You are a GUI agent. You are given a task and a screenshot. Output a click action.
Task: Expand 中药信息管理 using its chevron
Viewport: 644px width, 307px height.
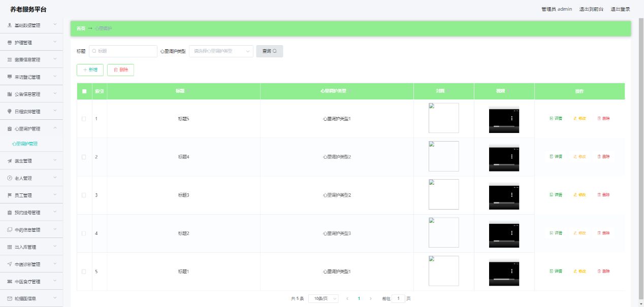pos(55,230)
